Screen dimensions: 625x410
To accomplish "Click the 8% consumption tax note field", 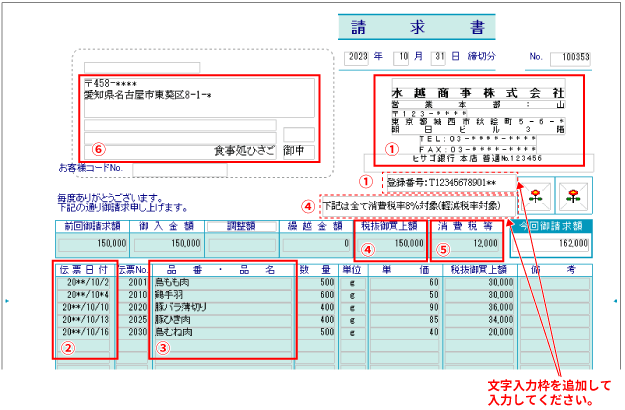I will 416,204.
